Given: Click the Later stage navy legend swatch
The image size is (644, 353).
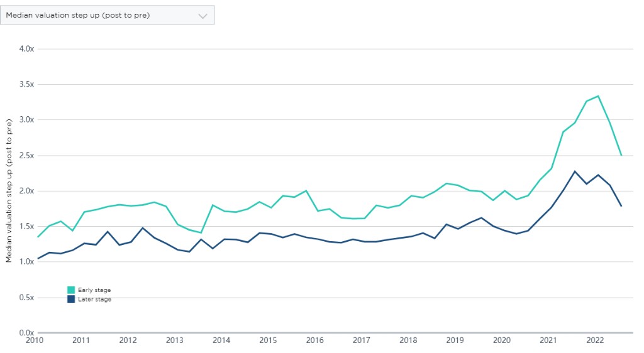Looking at the screenshot, I should click(x=71, y=299).
